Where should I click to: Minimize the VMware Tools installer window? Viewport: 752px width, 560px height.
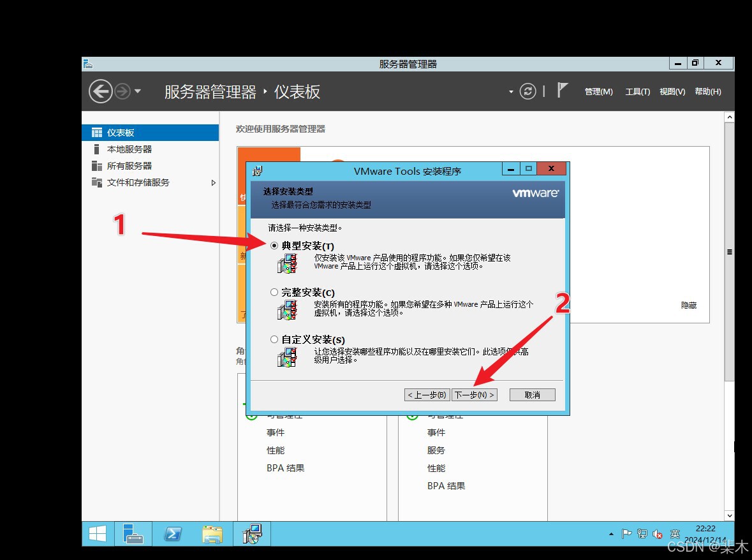[x=512, y=169]
